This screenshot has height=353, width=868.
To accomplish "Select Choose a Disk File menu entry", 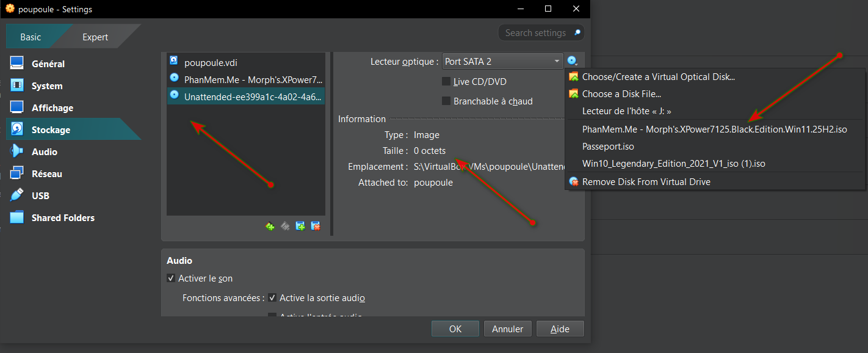I will point(621,94).
